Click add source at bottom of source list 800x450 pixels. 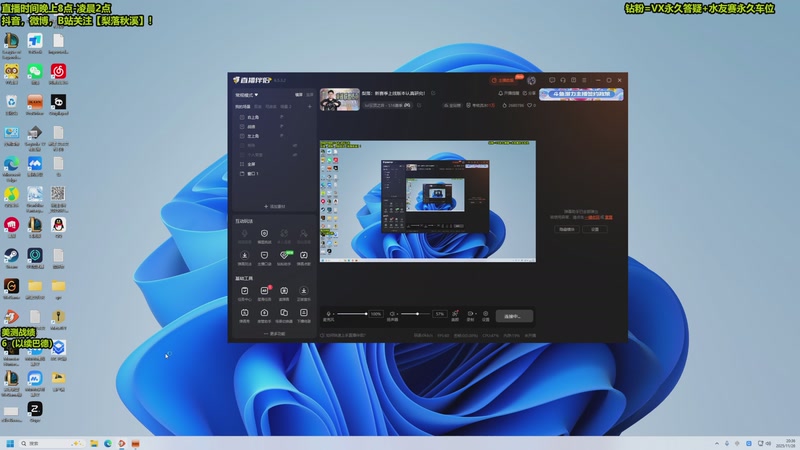(x=274, y=207)
